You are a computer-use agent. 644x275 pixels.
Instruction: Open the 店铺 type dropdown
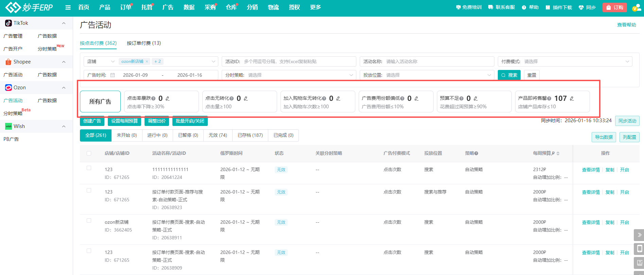click(x=101, y=61)
